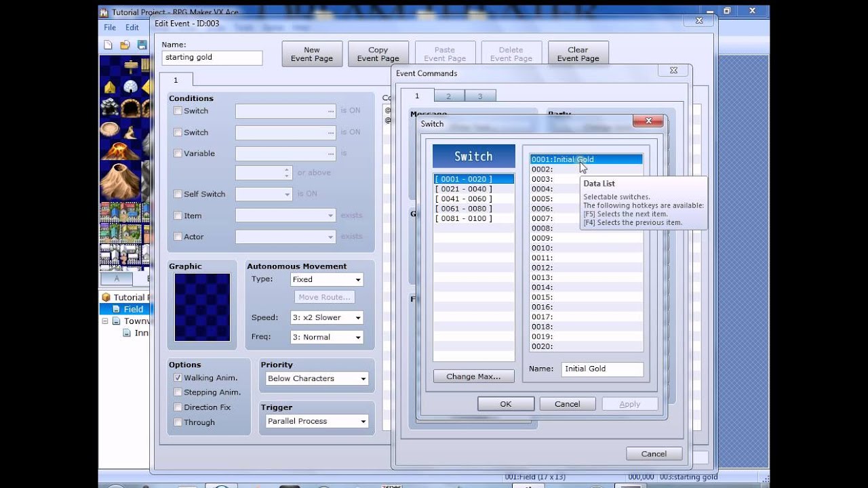Select switch 0010 in data list
Viewport: 868px width, 488px height.
tap(586, 248)
